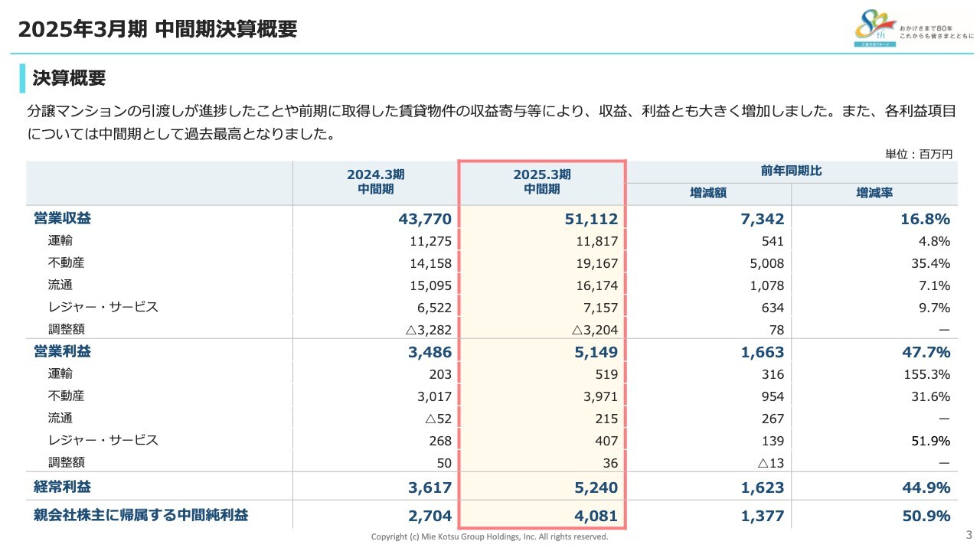Click the 運輸 sub-item under 営業収益
Viewport: 980px width, 551px height.
coord(61,240)
